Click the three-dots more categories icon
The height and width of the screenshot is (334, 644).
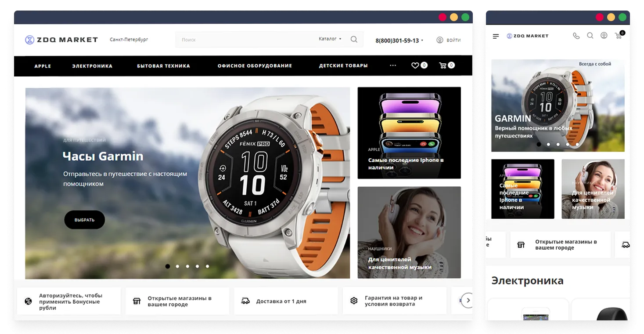[393, 65]
